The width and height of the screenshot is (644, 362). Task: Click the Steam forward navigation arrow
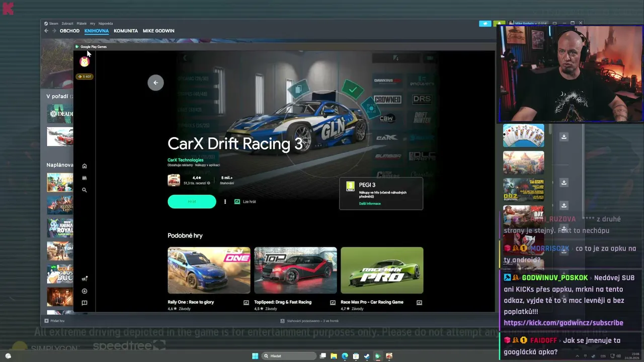click(x=55, y=31)
